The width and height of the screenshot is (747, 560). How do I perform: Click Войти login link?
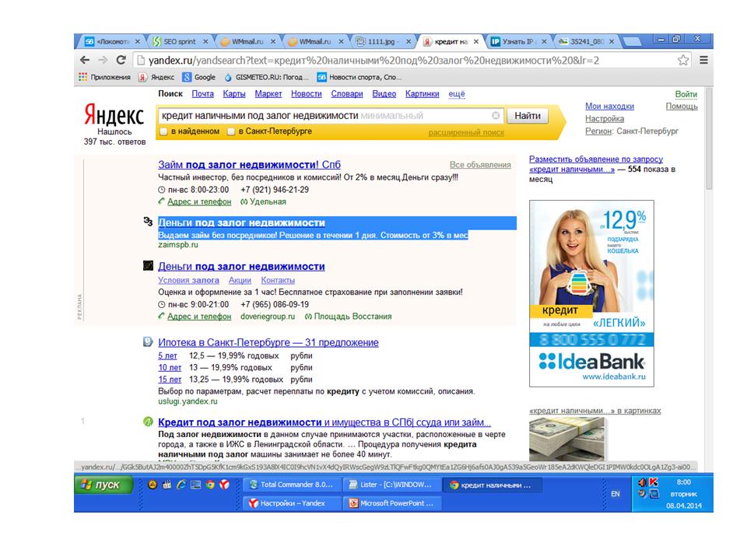point(686,94)
